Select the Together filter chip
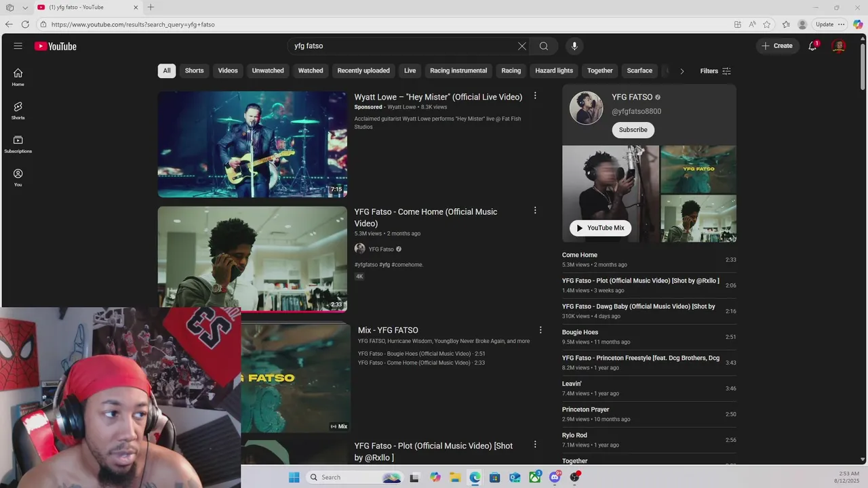868x488 pixels. pos(600,70)
